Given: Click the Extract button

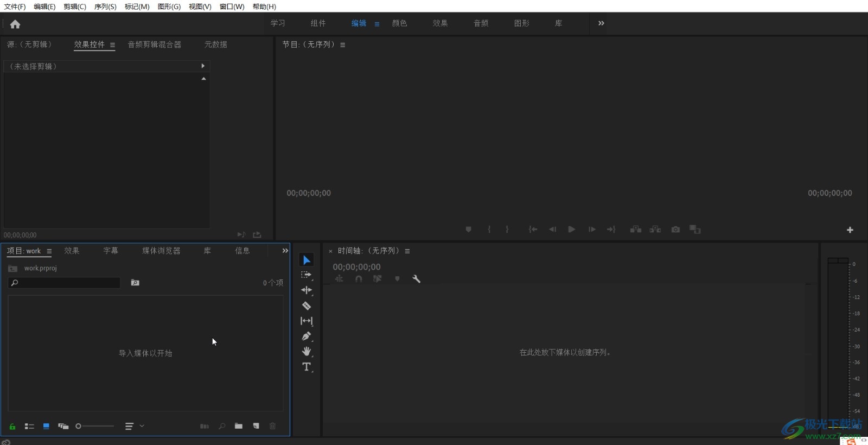Looking at the screenshot, I should click(x=655, y=230).
